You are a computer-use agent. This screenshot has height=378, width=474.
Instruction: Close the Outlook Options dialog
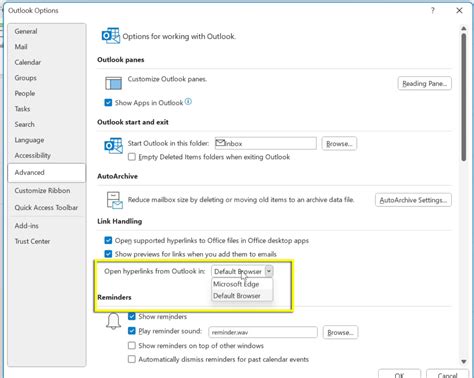point(459,11)
